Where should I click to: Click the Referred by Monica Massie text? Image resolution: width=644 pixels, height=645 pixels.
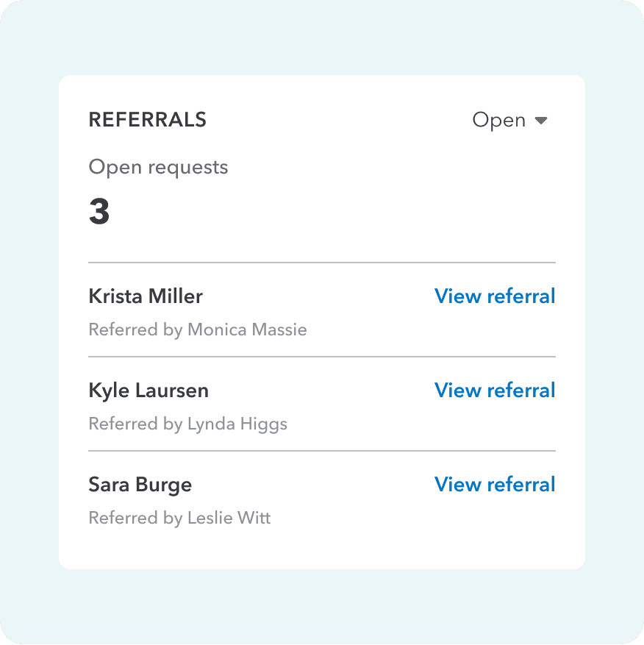(197, 329)
